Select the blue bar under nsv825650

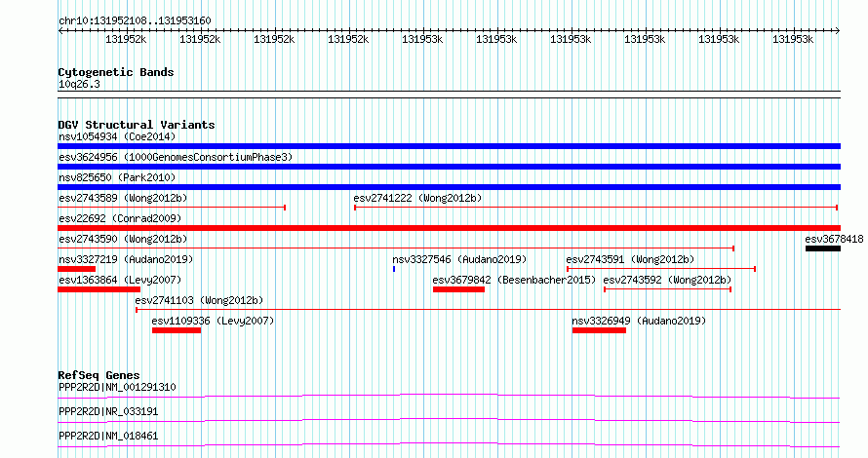(x=449, y=187)
